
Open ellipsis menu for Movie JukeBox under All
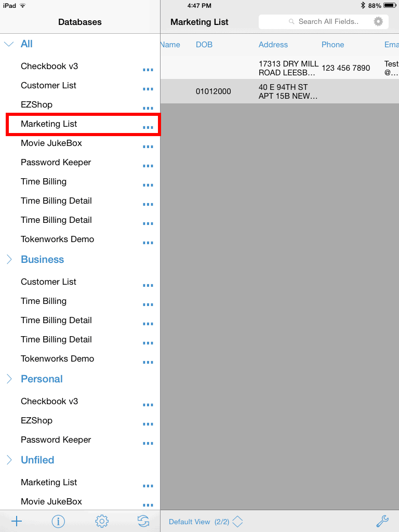tap(148, 147)
